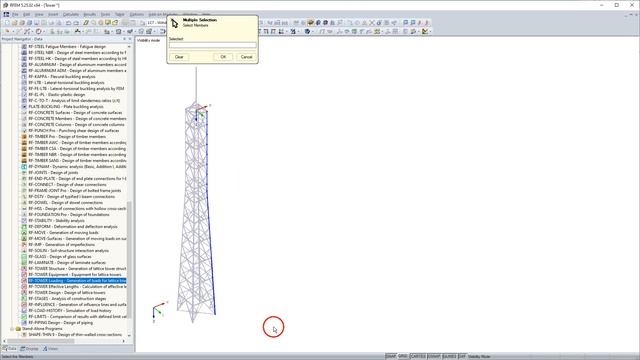The height and width of the screenshot is (360, 640).
Task: Click the New model toolbar icon
Action: pyautogui.click(x=7, y=23)
